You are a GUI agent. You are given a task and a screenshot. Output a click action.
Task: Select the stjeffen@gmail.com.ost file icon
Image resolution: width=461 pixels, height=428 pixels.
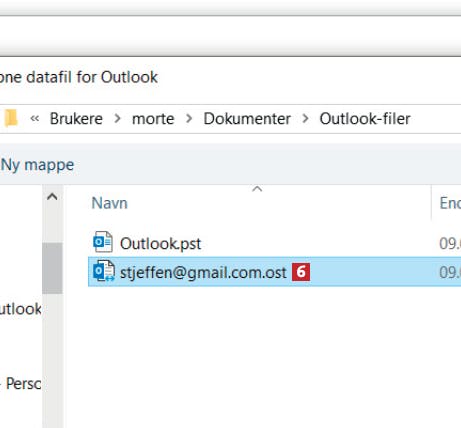104,271
